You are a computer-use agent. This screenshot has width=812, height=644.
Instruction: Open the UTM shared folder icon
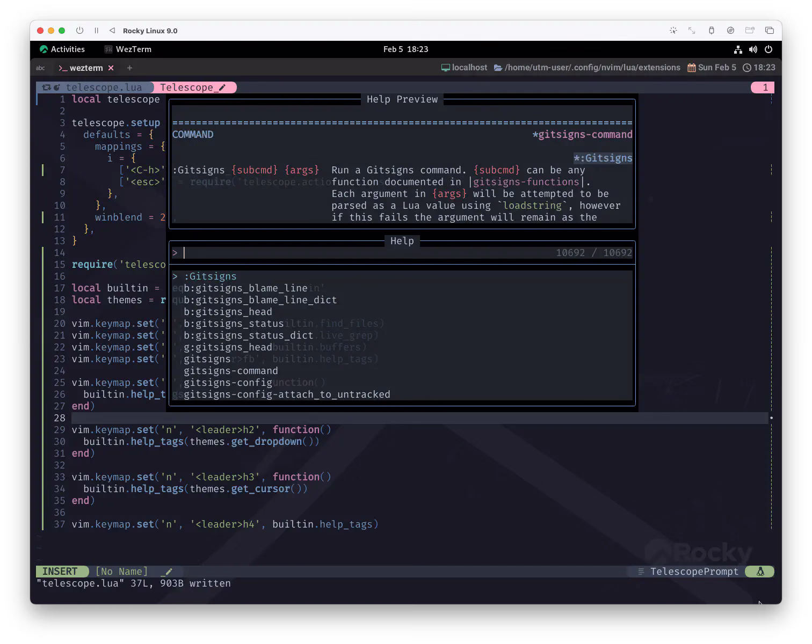click(x=750, y=31)
